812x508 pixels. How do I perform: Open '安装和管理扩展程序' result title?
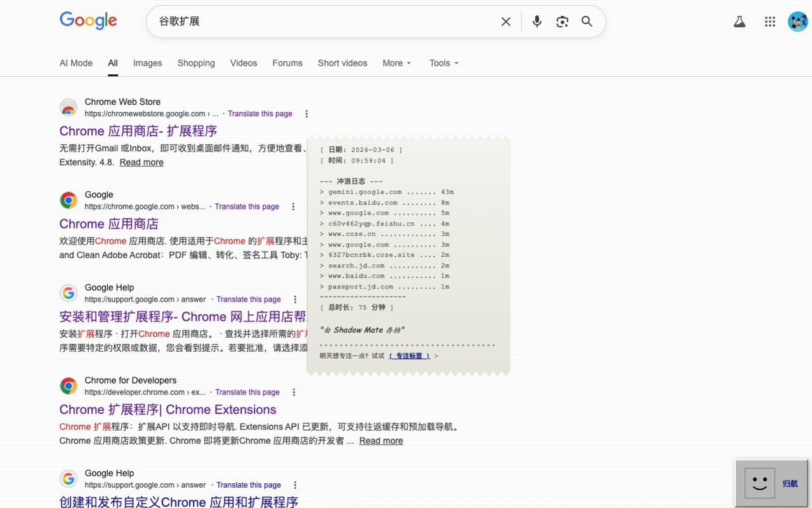pos(183,316)
